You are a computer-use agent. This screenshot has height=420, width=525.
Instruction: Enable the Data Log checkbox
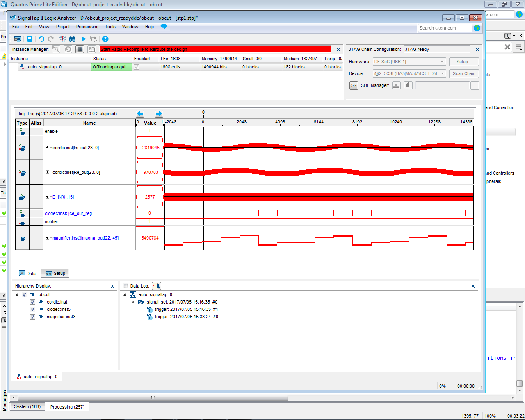126,286
